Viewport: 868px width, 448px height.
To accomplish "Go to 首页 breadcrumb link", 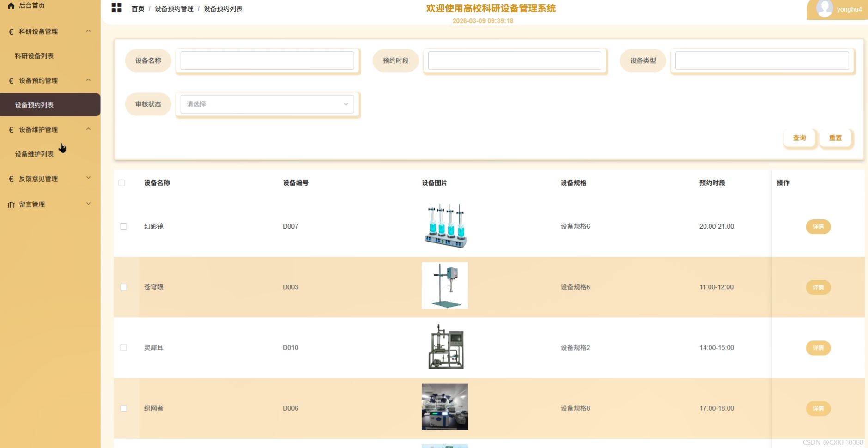I will tap(138, 9).
